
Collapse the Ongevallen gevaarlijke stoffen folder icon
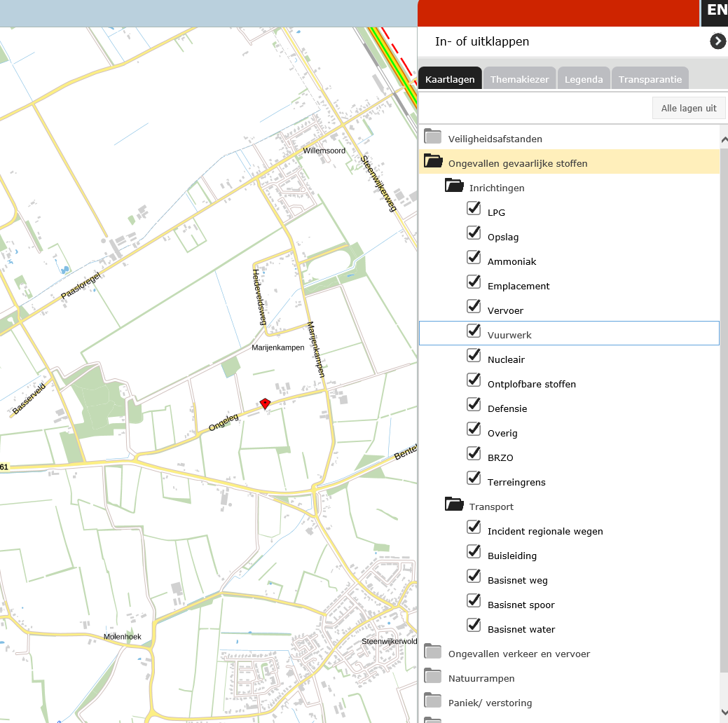(x=433, y=161)
